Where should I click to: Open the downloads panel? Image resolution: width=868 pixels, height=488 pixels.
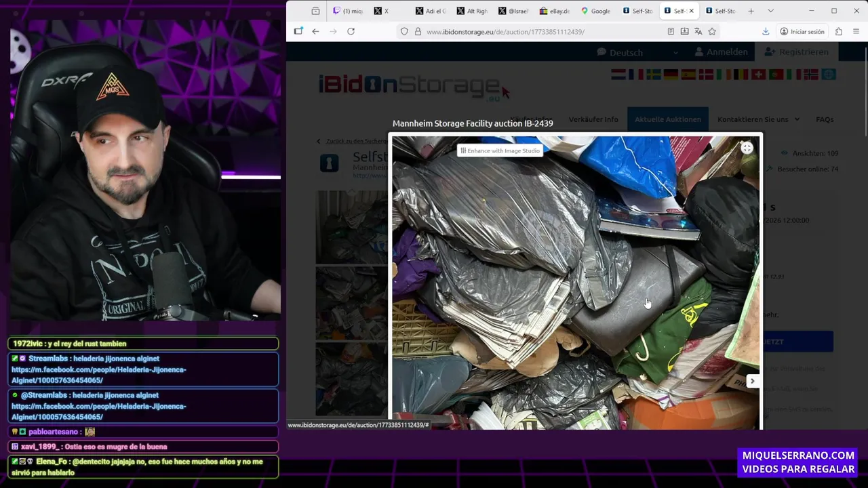pos(766,31)
